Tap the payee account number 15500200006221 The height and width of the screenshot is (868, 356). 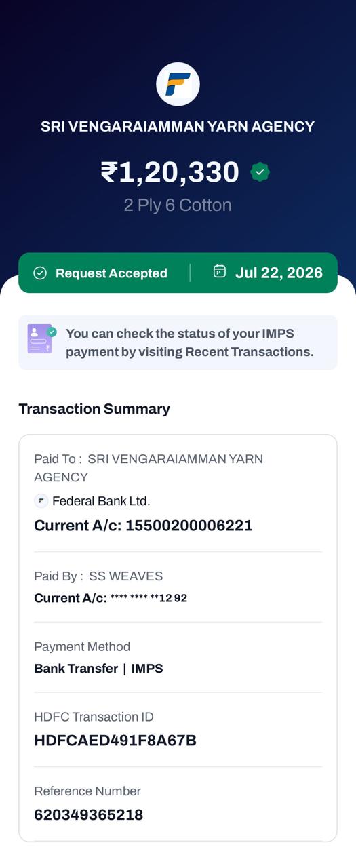189,526
